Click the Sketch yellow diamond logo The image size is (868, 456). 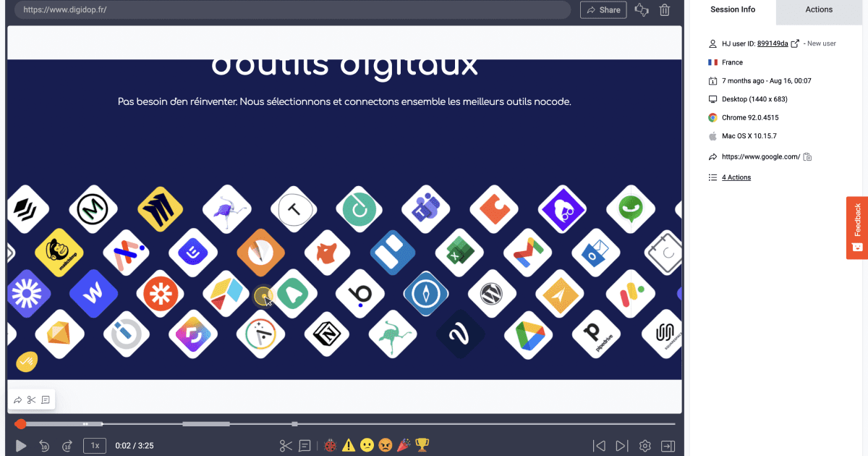pyautogui.click(x=59, y=334)
